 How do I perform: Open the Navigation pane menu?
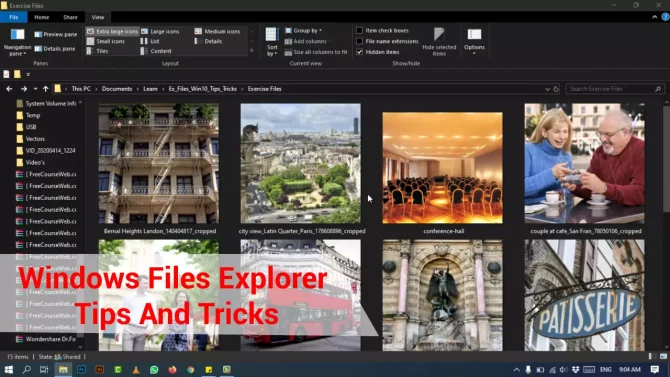coord(17,42)
